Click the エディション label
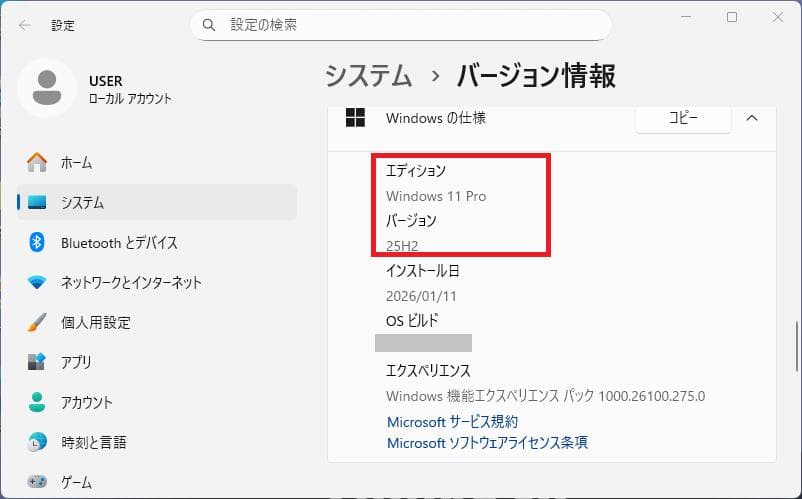802x499 pixels. pyautogui.click(x=416, y=170)
